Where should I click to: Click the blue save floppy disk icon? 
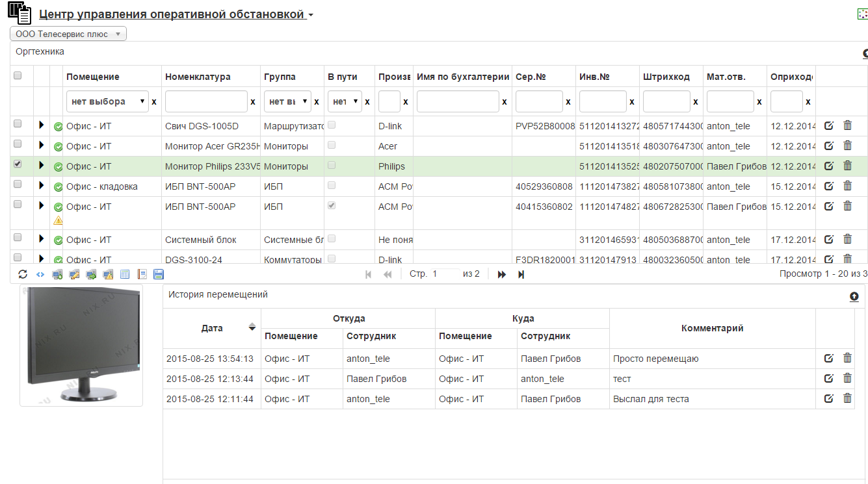tap(158, 274)
